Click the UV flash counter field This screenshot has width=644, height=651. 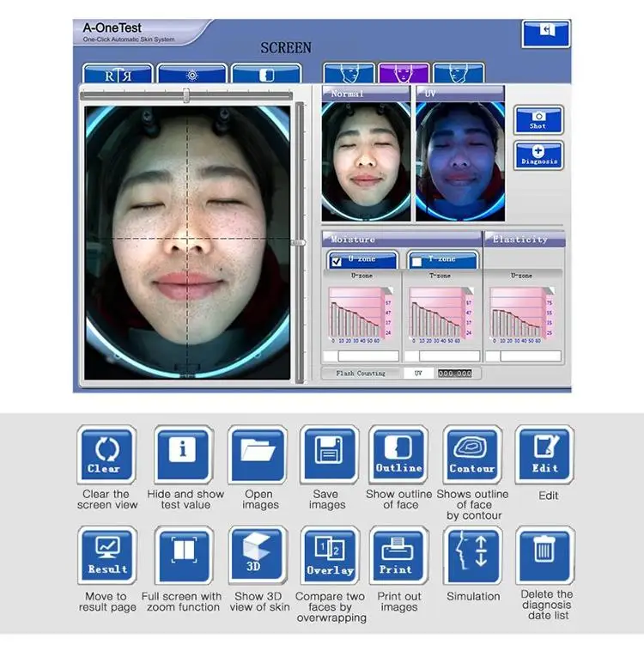418,374
